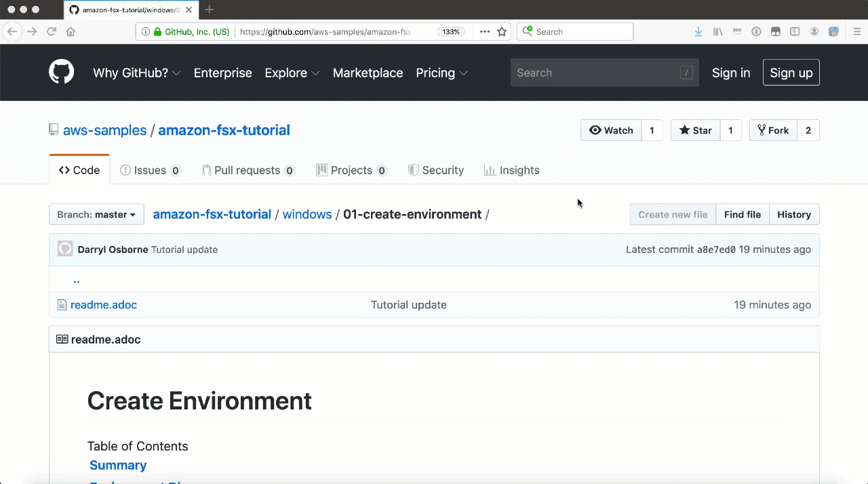The width and height of the screenshot is (868, 484).
Task: Click the 133% zoom level indicator
Action: click(451, 32)
